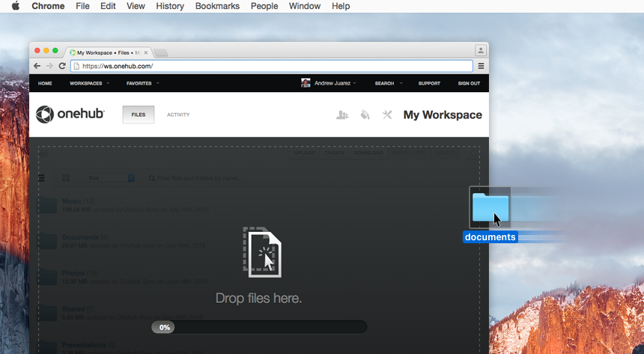Expand the FAVORITES dropdown
The height and width of the screenshot is (354, 644).
pos(142,83)
